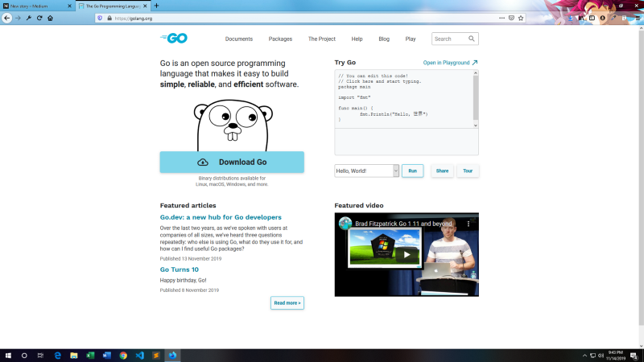
Task: Open the Go.dev new hub article
Action: coord(221,217)
